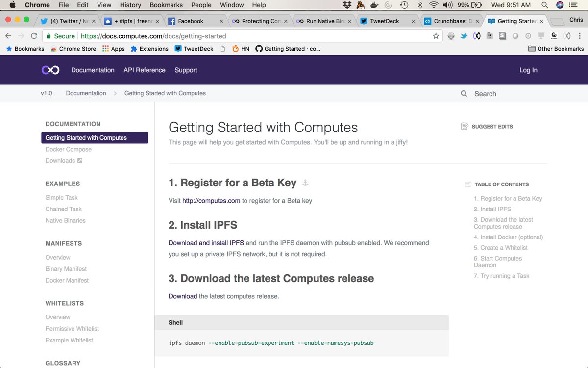Click the Apps grid bookmark icon

pyautogui.click(x=105, y=49)
